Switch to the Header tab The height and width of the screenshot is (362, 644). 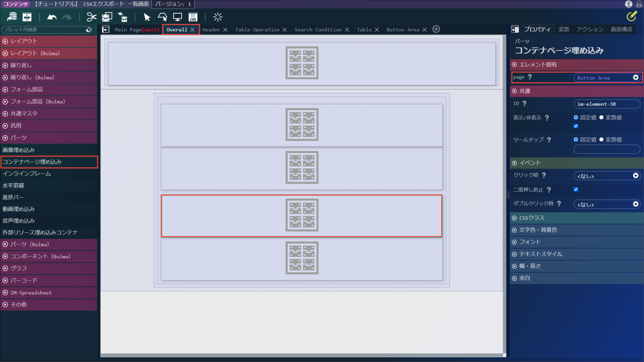211,29
